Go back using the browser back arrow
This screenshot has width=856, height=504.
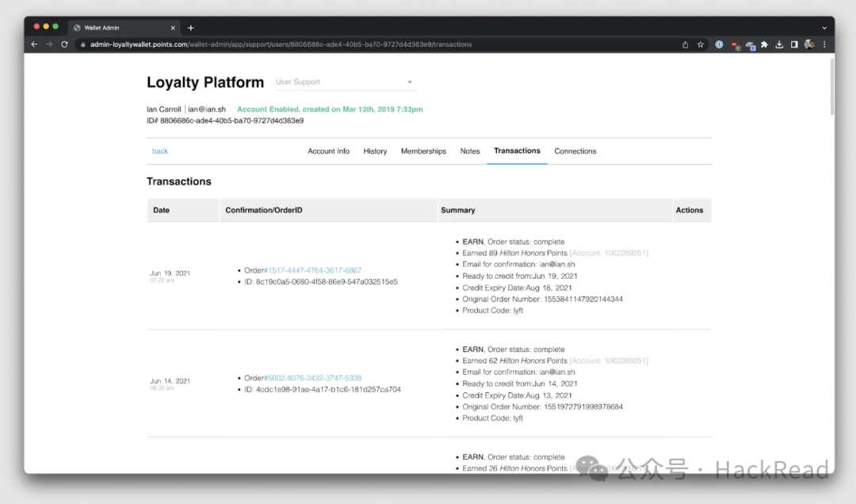pos(34,44)
